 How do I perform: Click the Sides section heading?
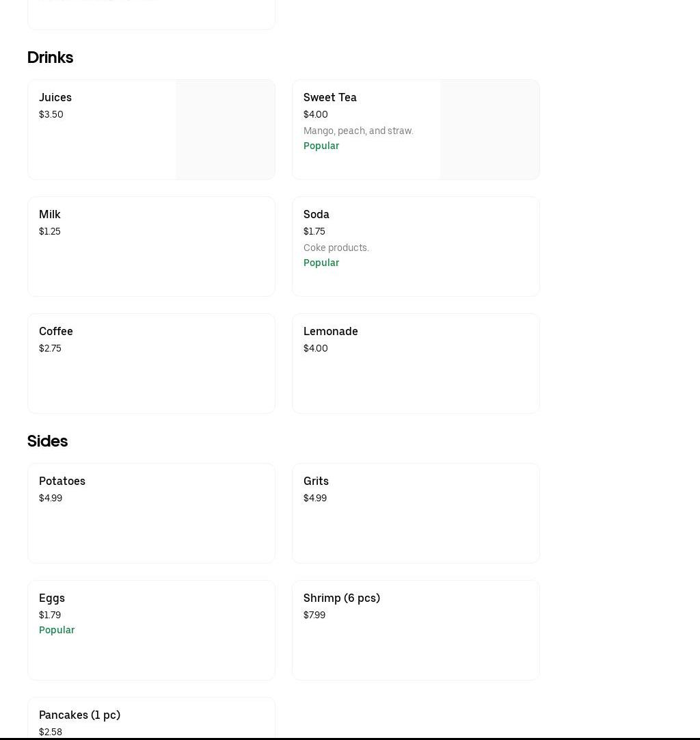pos(47,441)
